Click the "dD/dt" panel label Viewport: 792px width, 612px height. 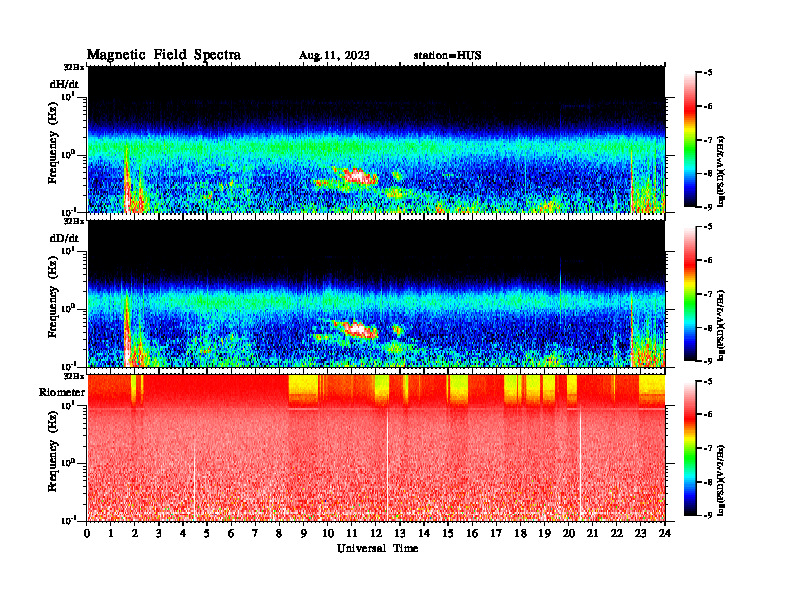[x=64, y=238]
